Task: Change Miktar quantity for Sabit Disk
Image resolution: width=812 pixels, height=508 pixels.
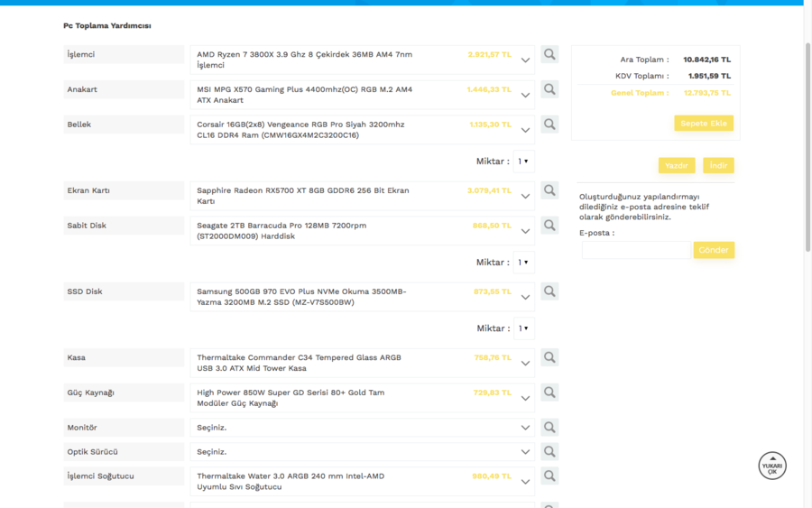Action: 523,263
